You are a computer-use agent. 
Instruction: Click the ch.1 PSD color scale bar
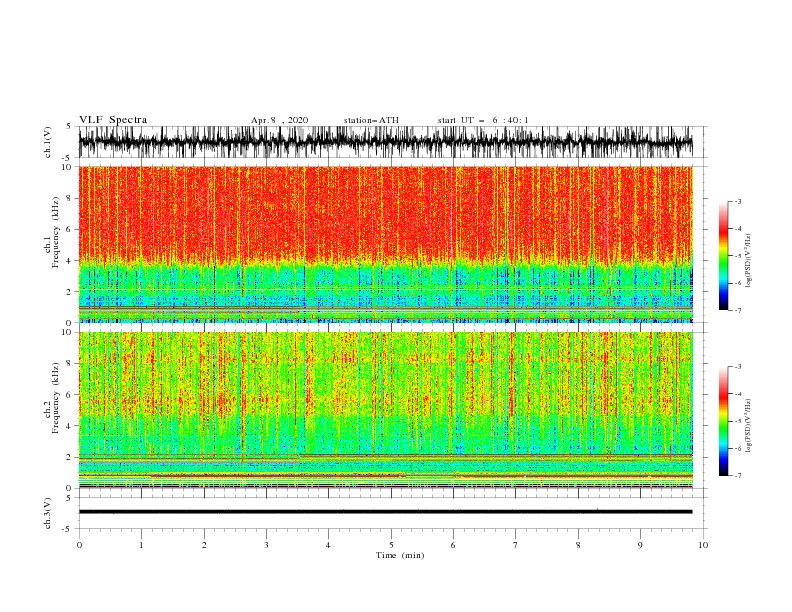point(723,256)
